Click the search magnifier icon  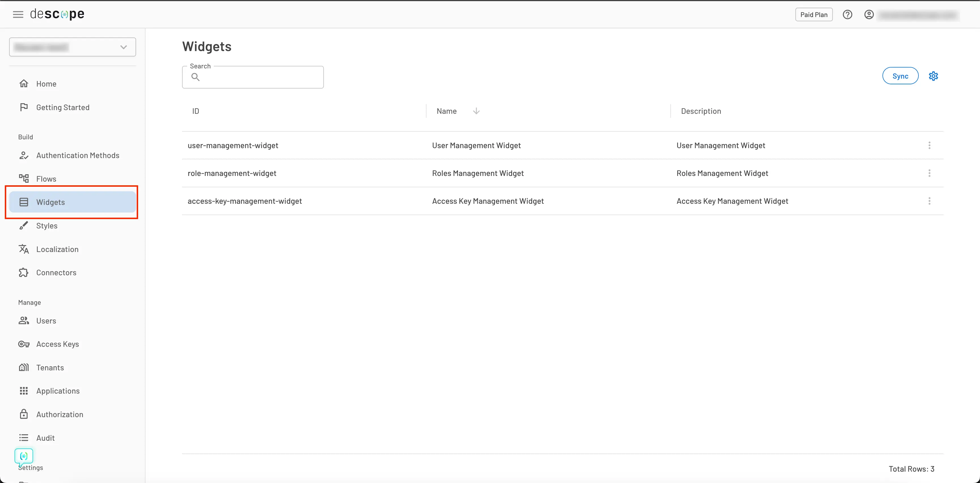point(195,77)
